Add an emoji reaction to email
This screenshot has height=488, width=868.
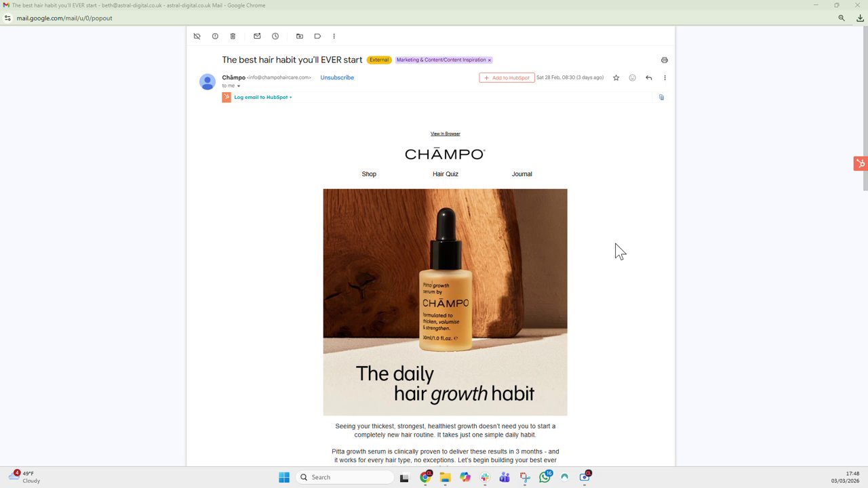tap(633, 78)
